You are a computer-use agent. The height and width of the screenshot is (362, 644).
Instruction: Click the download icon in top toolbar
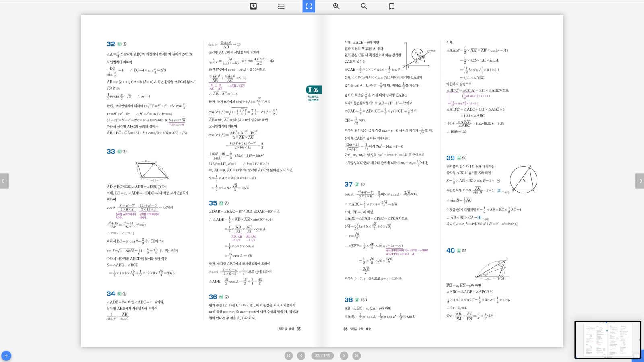click(253, 6)
